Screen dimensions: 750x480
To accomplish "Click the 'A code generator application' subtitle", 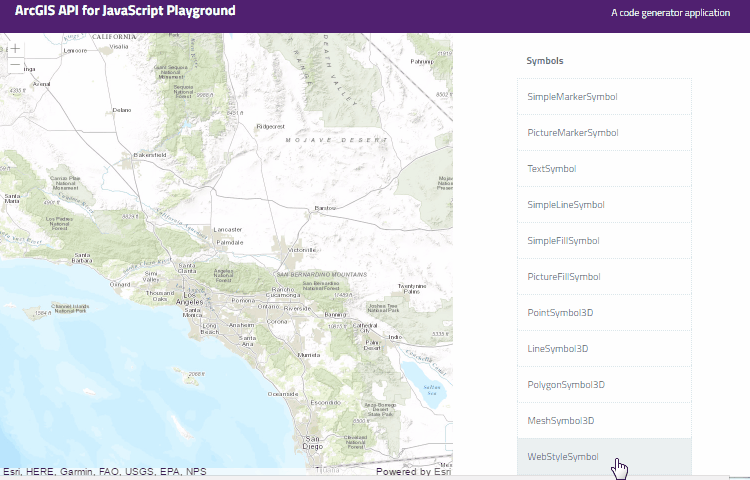I will click(x=671, y=13).
